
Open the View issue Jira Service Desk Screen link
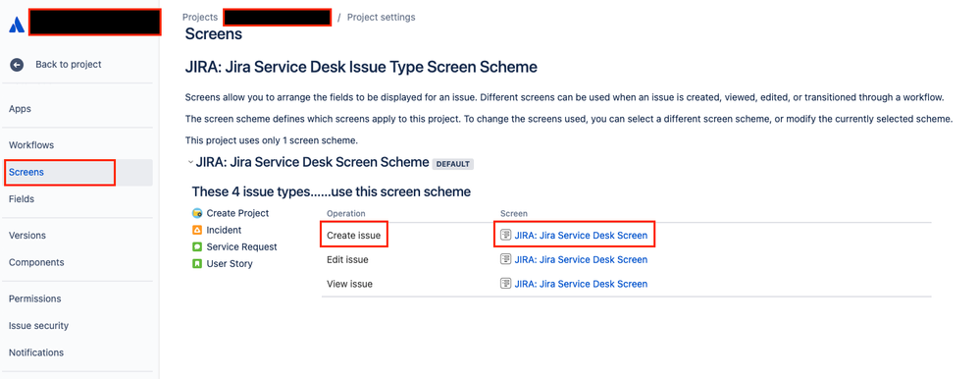(581, 284)
